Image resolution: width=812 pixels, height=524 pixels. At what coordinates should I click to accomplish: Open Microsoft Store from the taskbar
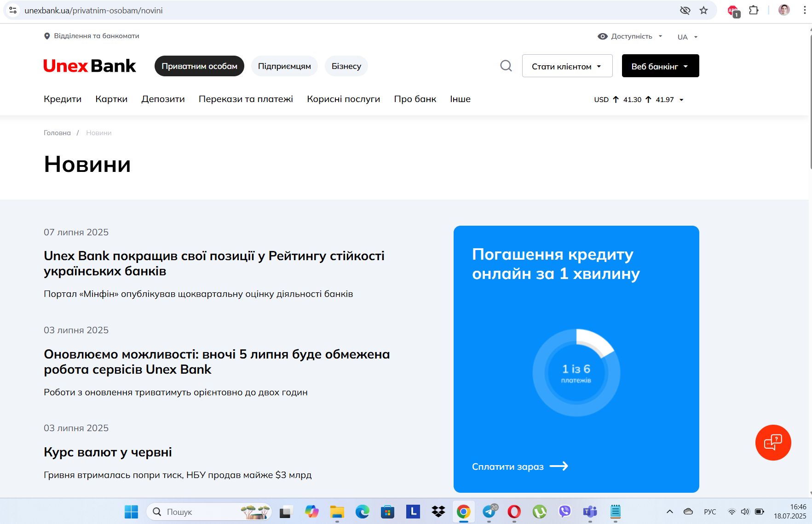tap(387, 512)
